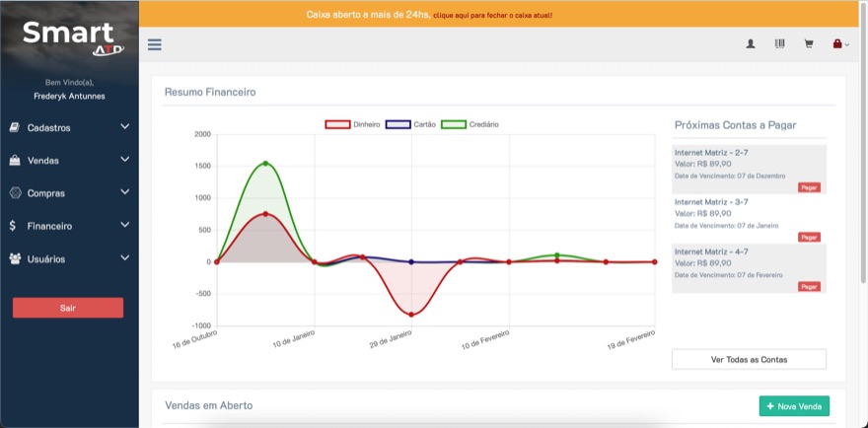868x428 pixels.
Task: Click the Frederyk Antunnes user name
Action: 69,97
